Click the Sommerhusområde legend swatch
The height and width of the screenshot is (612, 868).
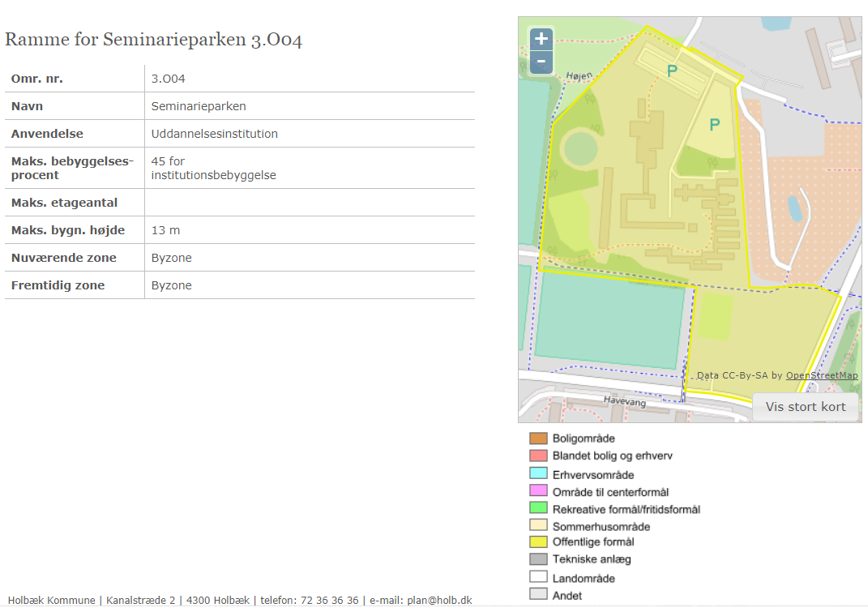pos(539,525)
